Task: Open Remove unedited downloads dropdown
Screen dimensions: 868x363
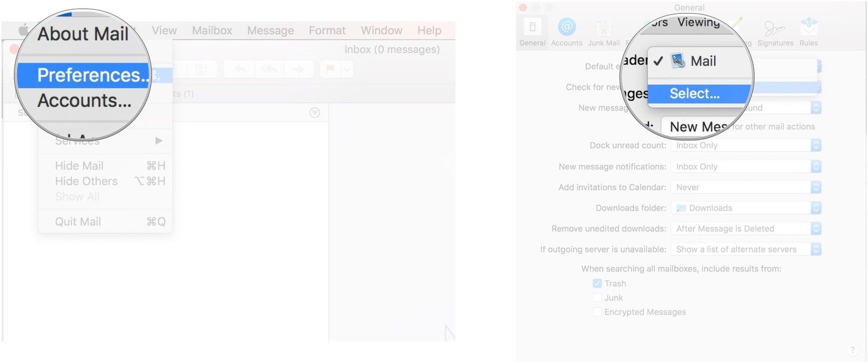Action: click(x=746, y=229)
